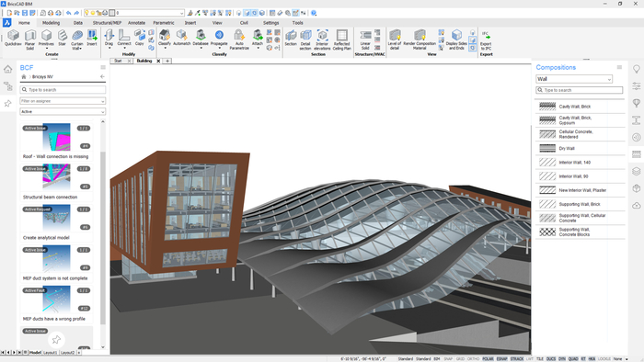Open the Active status filter dropdown
The width and height of the screenshot is (644, 362).
pos(63,111)
